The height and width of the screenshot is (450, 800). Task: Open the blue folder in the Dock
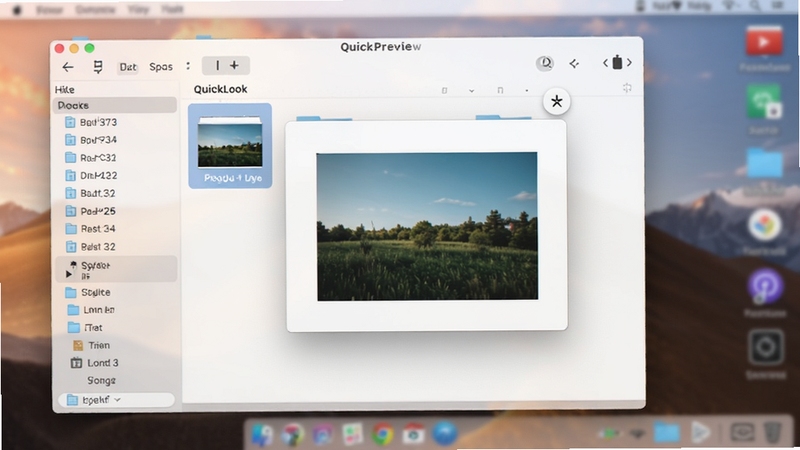(667, 433)
